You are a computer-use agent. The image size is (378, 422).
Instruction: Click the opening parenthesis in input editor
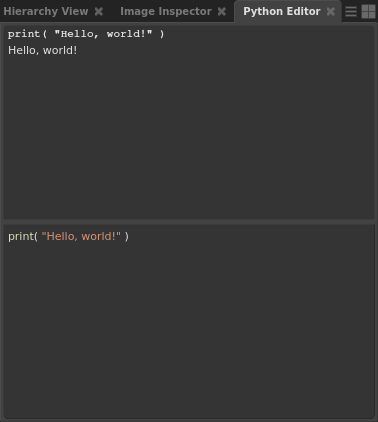[36, 237]
